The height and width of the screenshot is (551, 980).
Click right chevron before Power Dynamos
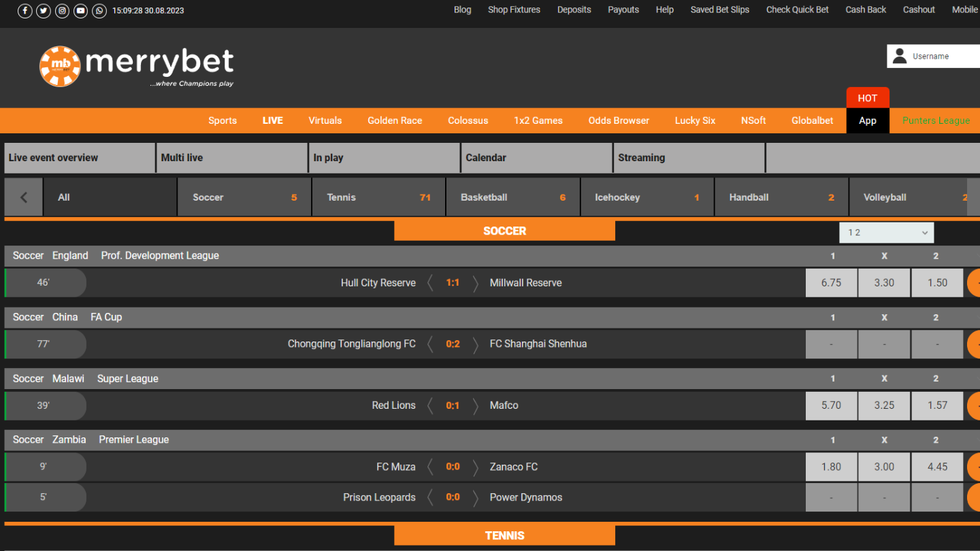(x=476, y=497)
